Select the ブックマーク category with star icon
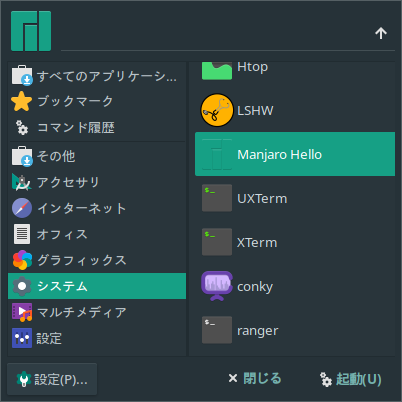Image resolution: width=402 pixels, height=402 pixels. [x=97, y=101]
